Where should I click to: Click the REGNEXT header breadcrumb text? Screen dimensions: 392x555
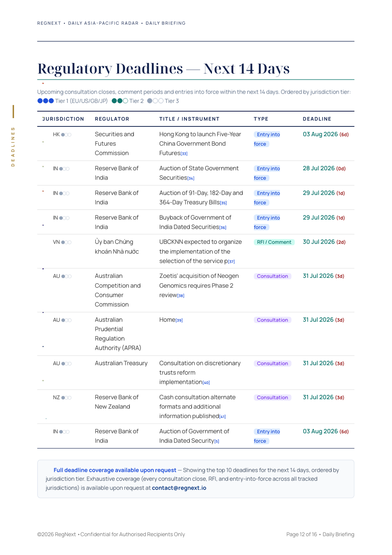click(49, 23)
